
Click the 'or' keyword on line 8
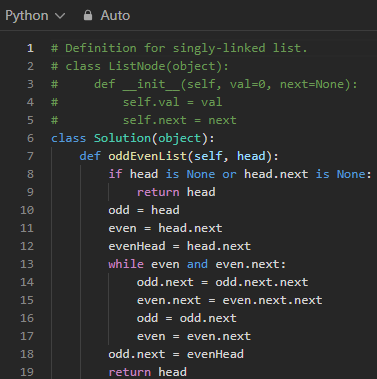click(229, 174)
